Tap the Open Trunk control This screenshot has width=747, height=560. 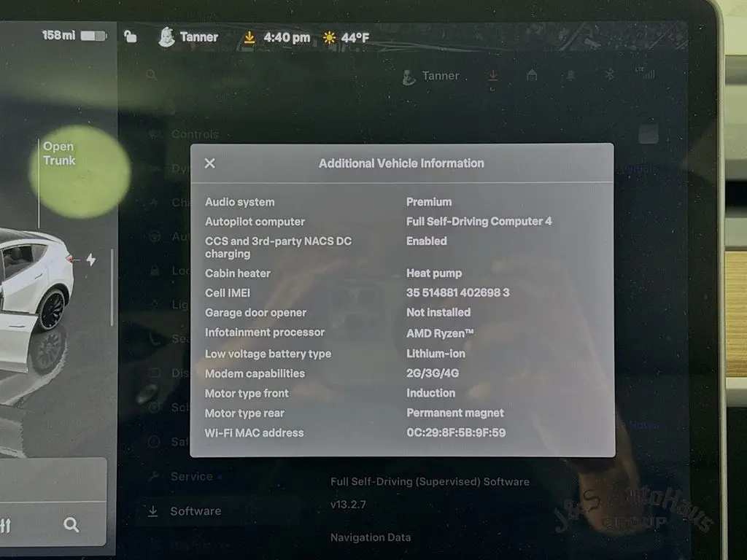click(59, 153)
